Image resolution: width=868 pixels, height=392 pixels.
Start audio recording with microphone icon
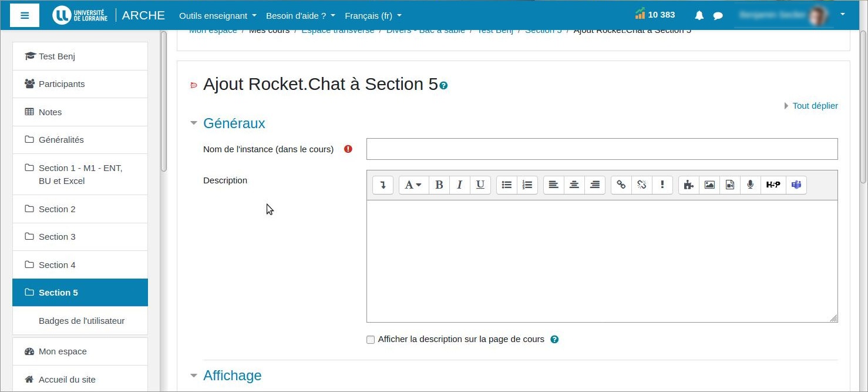pyautogui.click(x=750, y=185)
